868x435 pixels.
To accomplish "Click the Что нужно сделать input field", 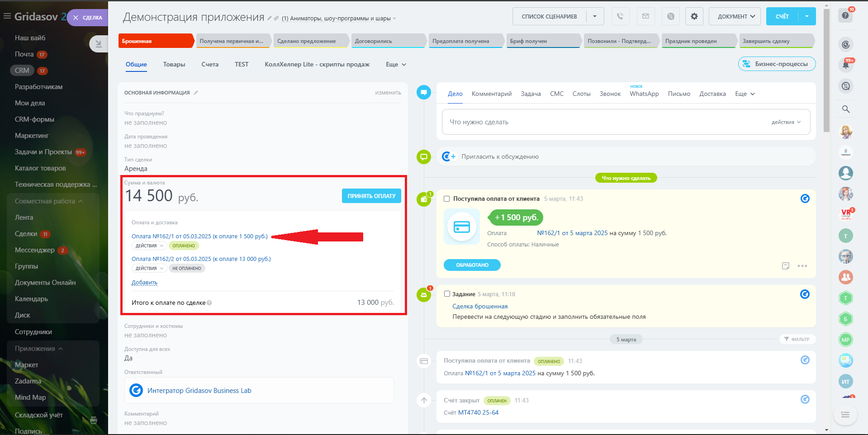I will click(x=626, y=122).
